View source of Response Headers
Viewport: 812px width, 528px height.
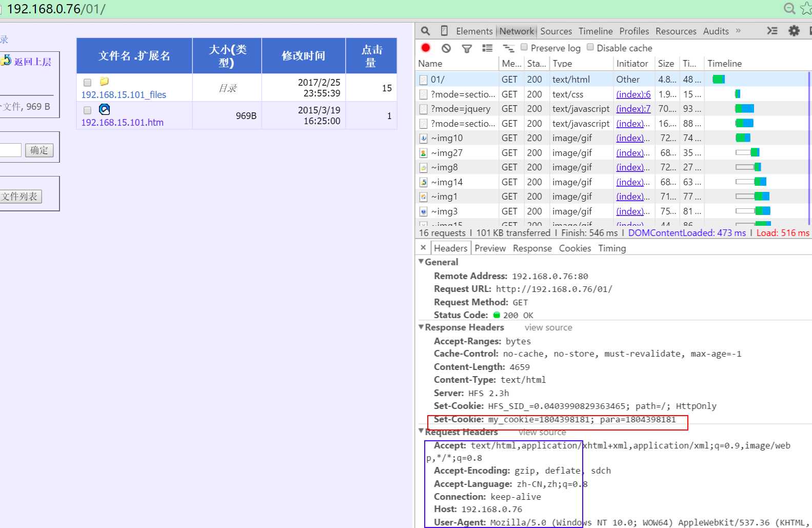pyautogui.click(x=548, y=327)
